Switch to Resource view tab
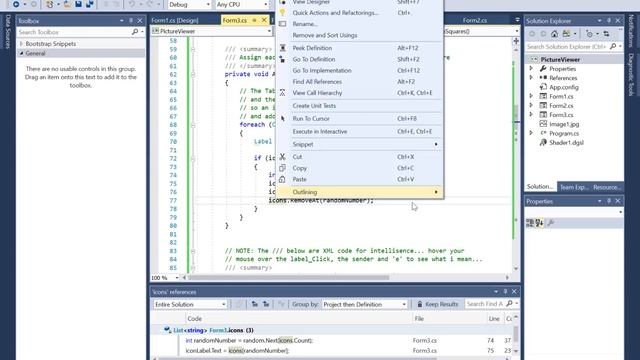640x360 pixels. (x=607, y=187)
